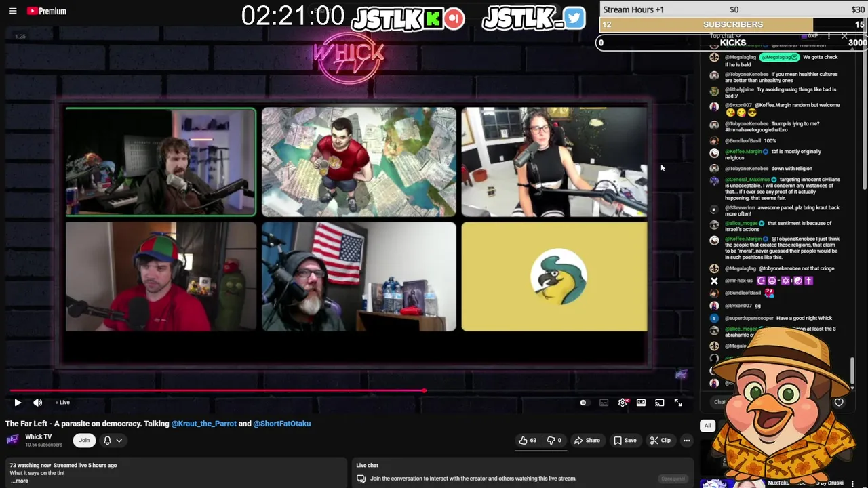
Task: Click "@superduperscooper" good night message
Action: pyautogui.click(x=778, y=318)
